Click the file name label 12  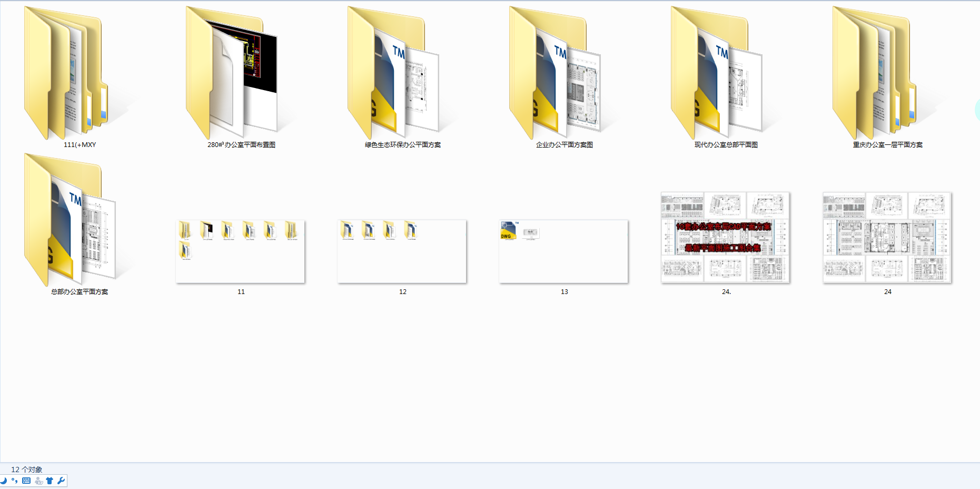[403, 292]
